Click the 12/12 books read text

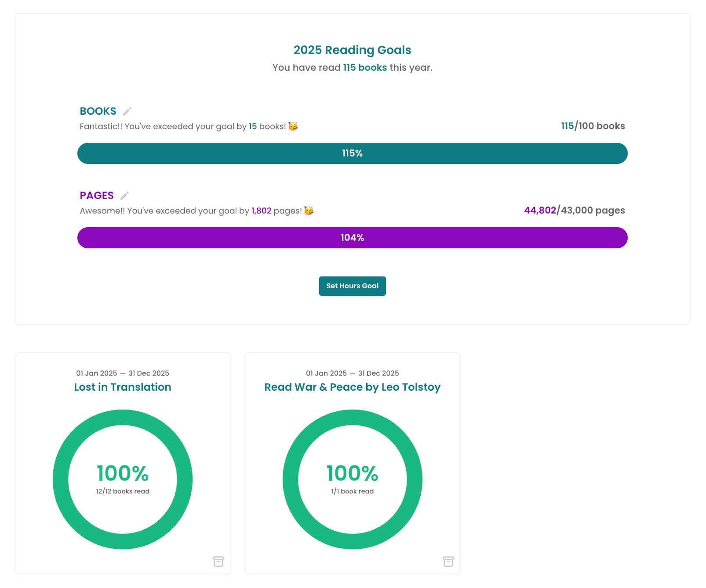coord(123,491)
